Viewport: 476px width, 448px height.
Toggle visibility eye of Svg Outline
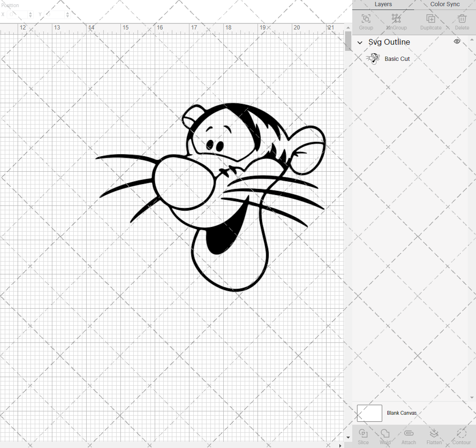(457, 41)
